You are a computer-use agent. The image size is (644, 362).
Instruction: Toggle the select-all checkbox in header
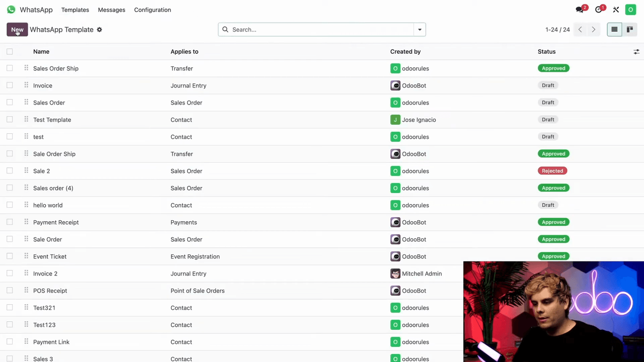tap(10, 51)
